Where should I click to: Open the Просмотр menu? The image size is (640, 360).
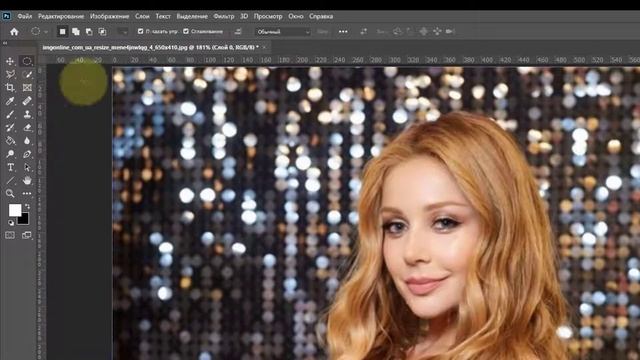pos(268,16)
